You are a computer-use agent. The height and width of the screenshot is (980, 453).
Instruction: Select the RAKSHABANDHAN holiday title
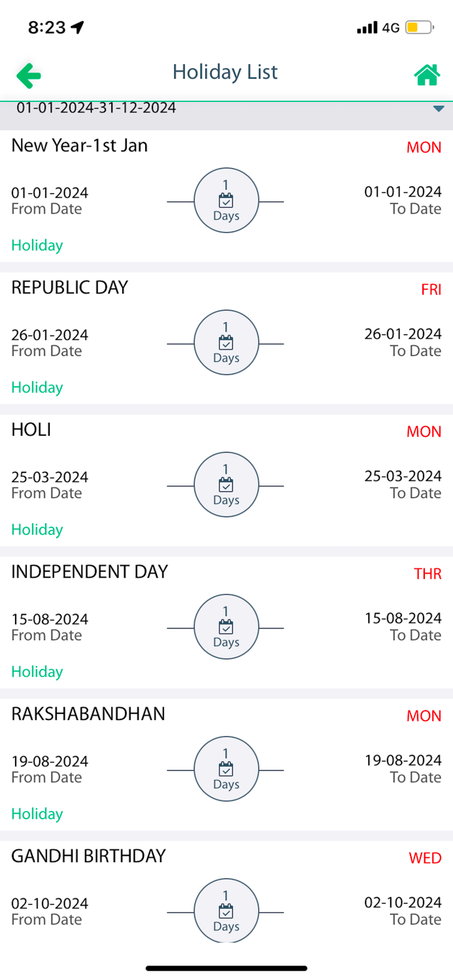coord(88,714)
